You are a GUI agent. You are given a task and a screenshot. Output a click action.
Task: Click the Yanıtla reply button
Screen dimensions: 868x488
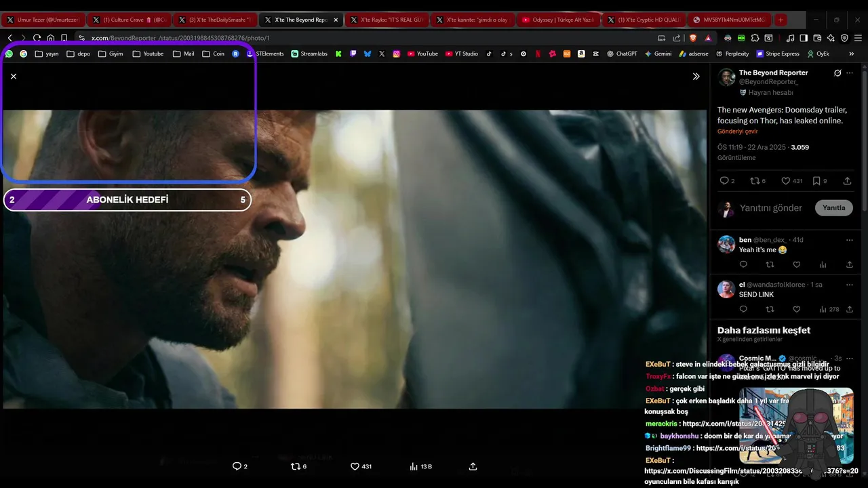pyautogui.click(x=833, y=208)
